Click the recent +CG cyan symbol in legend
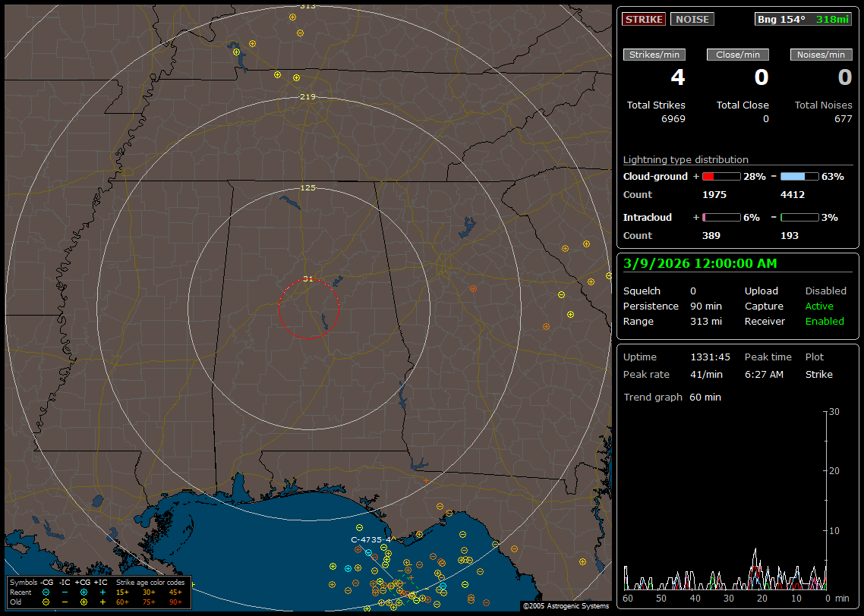Viewport: 864px width, 616px height. pos(84,592)
